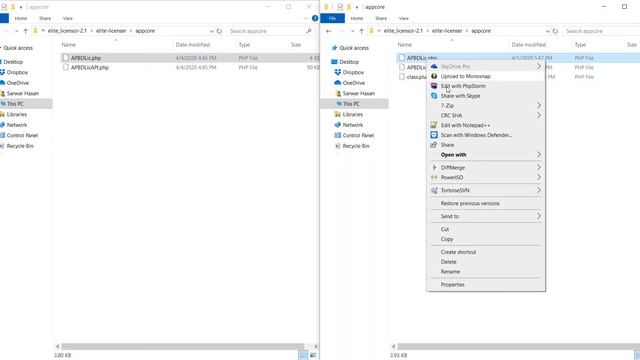
Task: Click the Quick access star icon in right window
Action: (334, 48)
